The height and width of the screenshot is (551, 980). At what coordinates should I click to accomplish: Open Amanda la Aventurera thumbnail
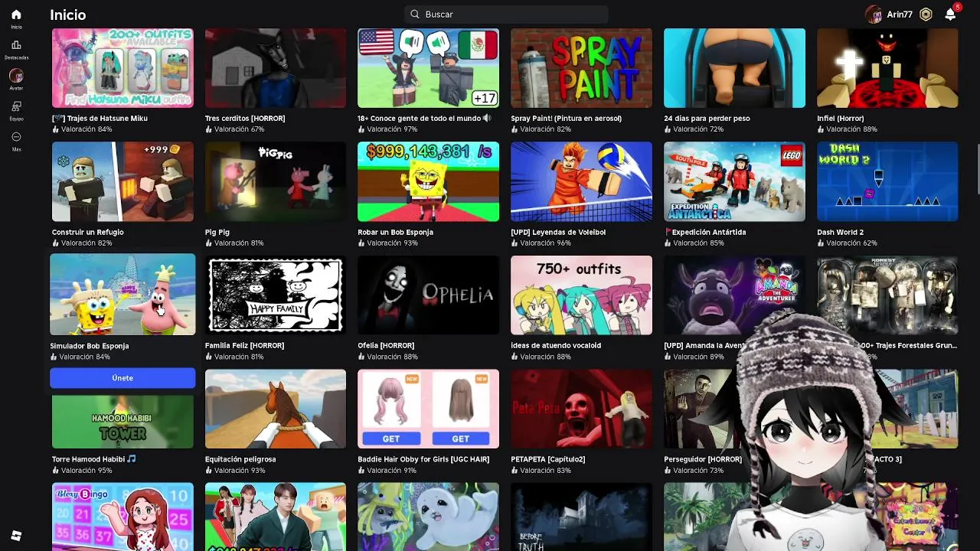tap(734, 295)
